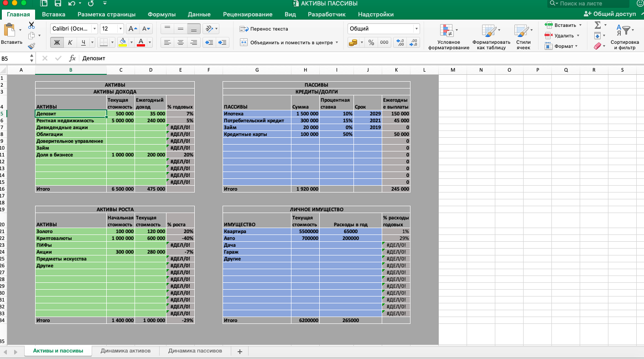The width and height of the screenshot is (644, 359).
Task: Decrease decimal places
Action: (x=413, y=42)
